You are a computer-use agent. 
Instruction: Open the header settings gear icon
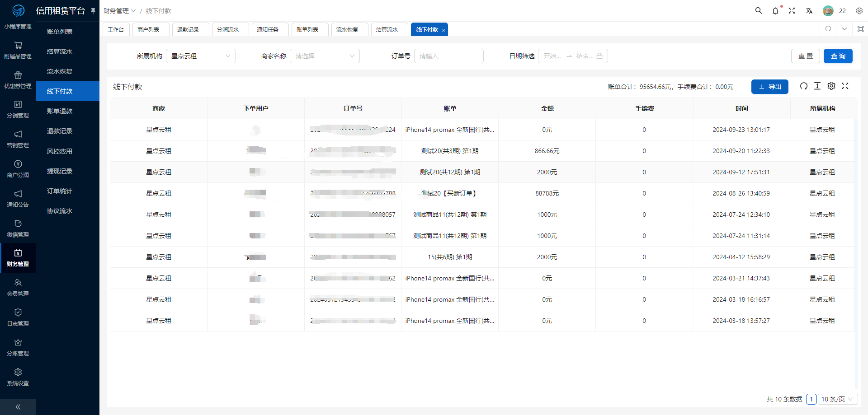coord(859,10)
